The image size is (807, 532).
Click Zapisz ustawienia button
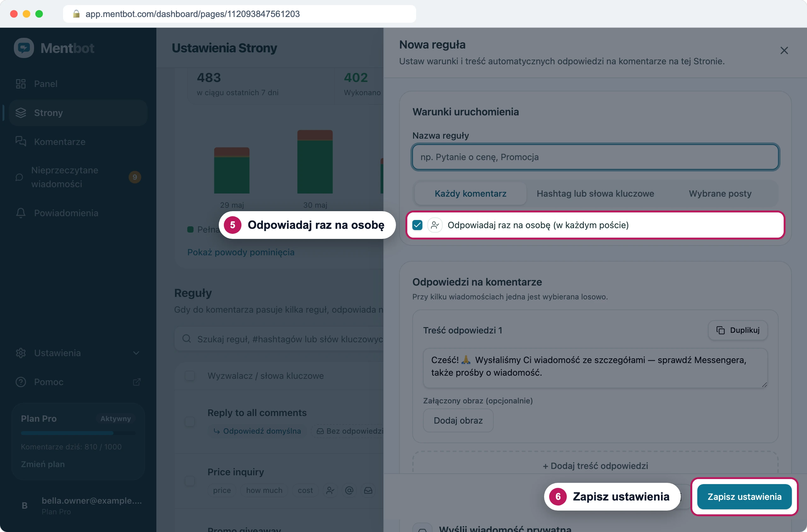click(x=744, y=497)
